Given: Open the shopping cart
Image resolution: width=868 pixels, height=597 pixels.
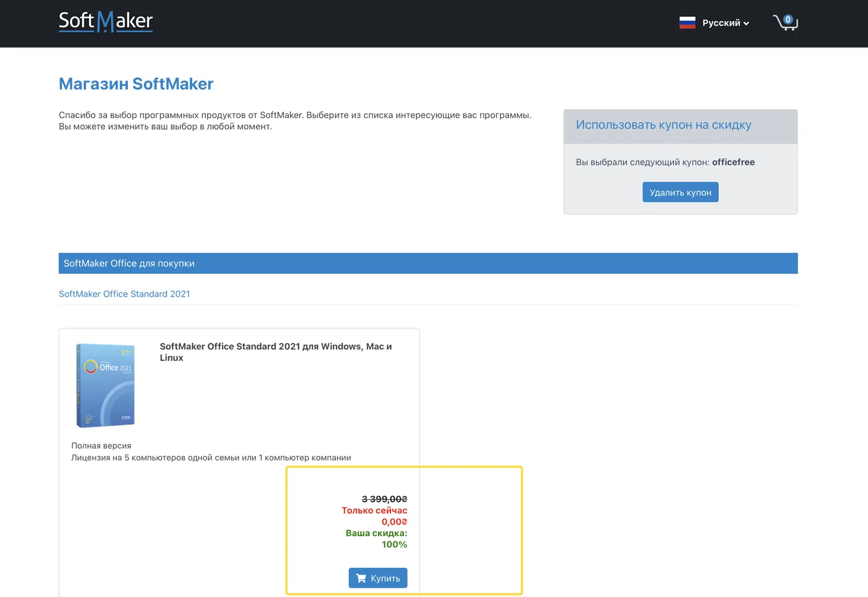Looking at the screenshot, I should [785, 23].
